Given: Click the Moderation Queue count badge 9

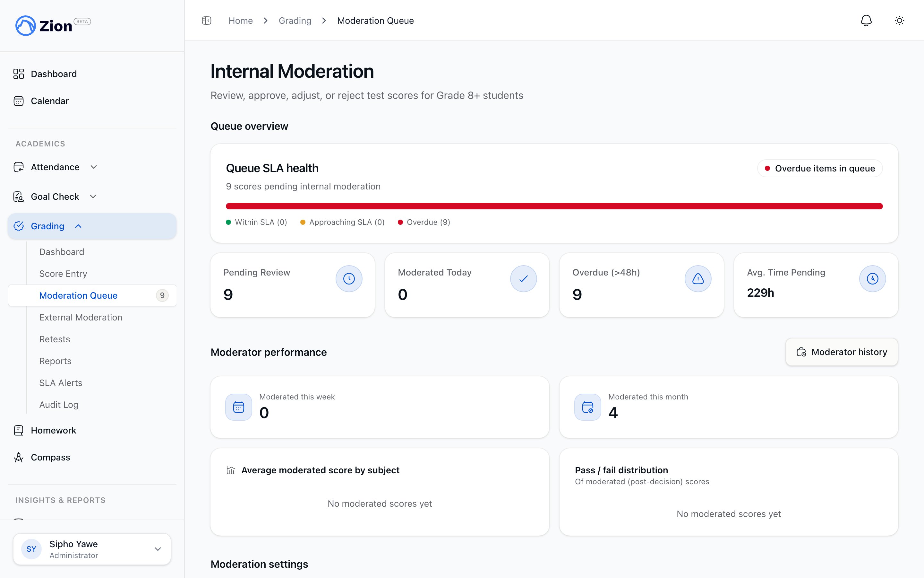Looking at the screenshot, I should (x=162, y=295).
